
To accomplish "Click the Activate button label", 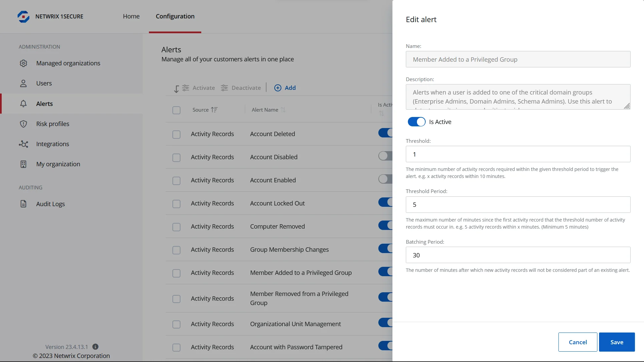I will pos(204,88).
